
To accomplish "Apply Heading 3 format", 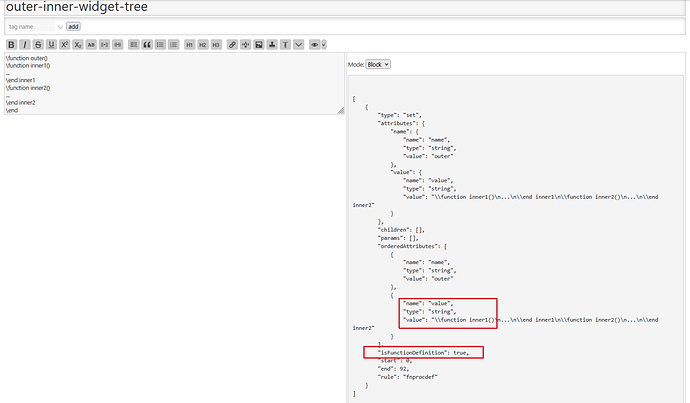I will click(x=215, y=45).
